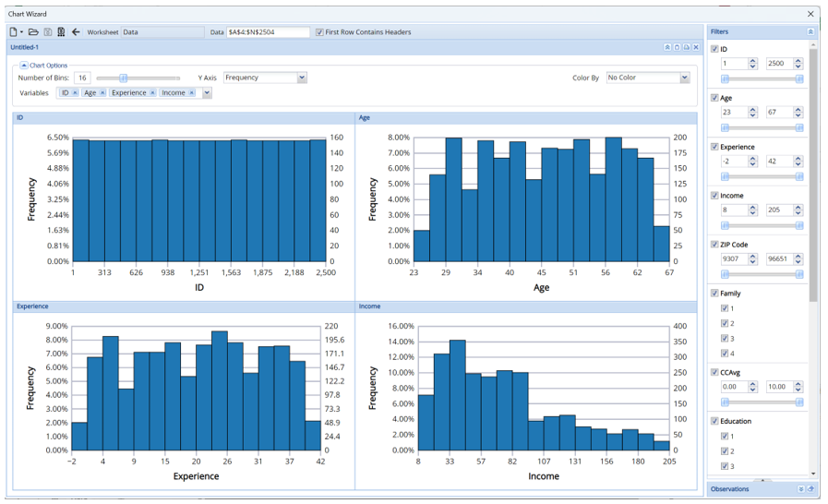Close the Untitled-1 chart panel
828x504 pixels.
(696, 47)
